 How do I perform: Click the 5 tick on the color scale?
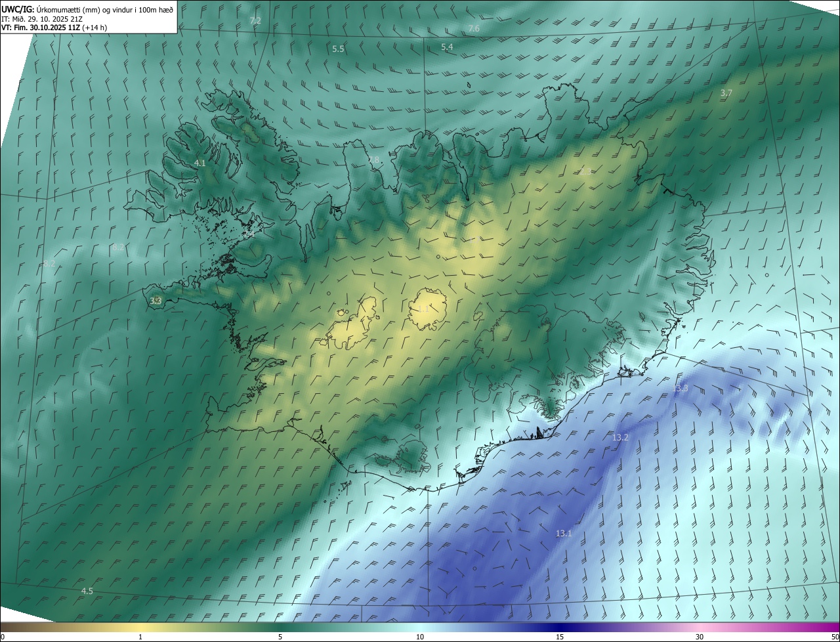(280, 637)
